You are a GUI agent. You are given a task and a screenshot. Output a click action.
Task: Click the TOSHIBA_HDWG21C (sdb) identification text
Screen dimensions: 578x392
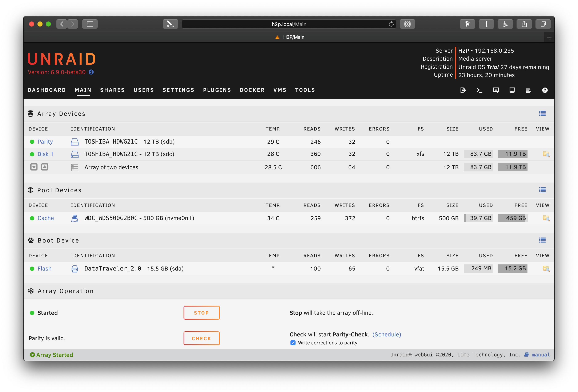point(129,142)
